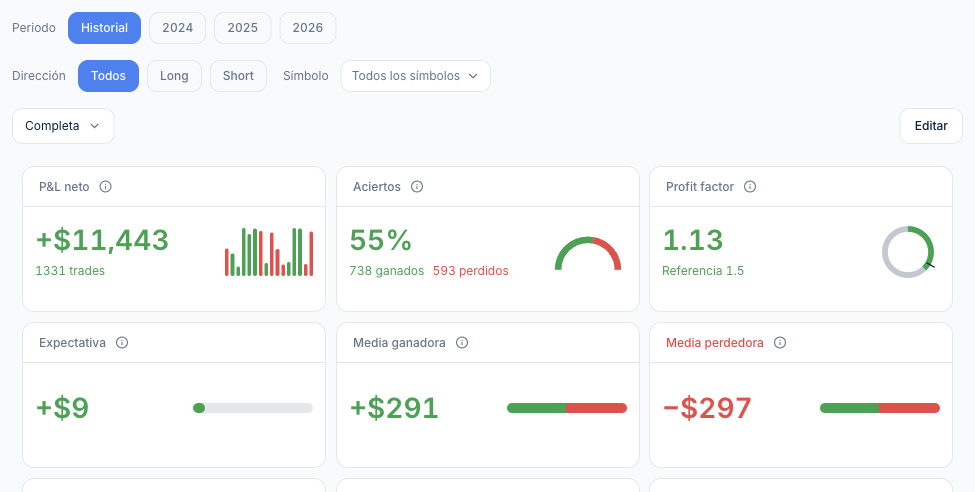Filter period to 2024
Image resolution: width=975 pixels, height=492 pixels.
[177, 28]
